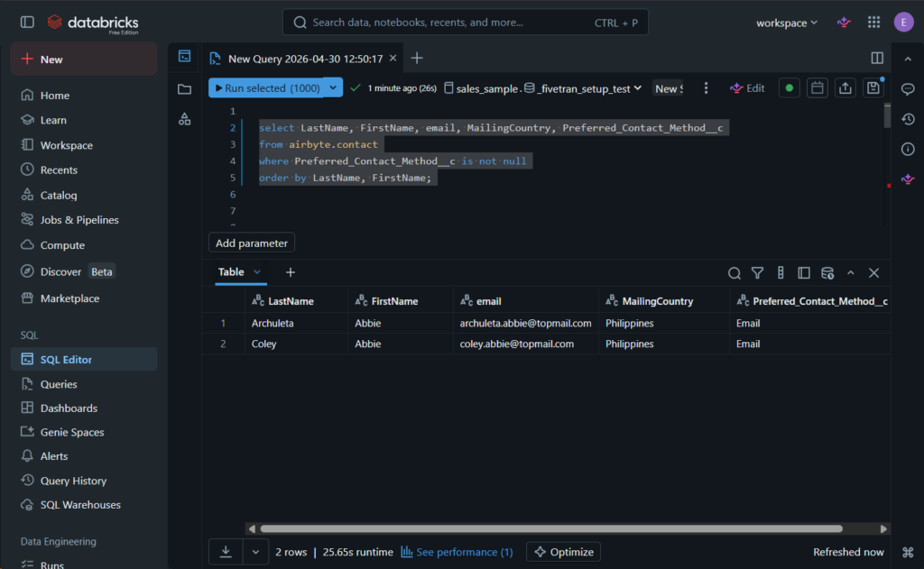Add a new visualization tab
This screenshot has height=569, width=924.
(290, 272)
